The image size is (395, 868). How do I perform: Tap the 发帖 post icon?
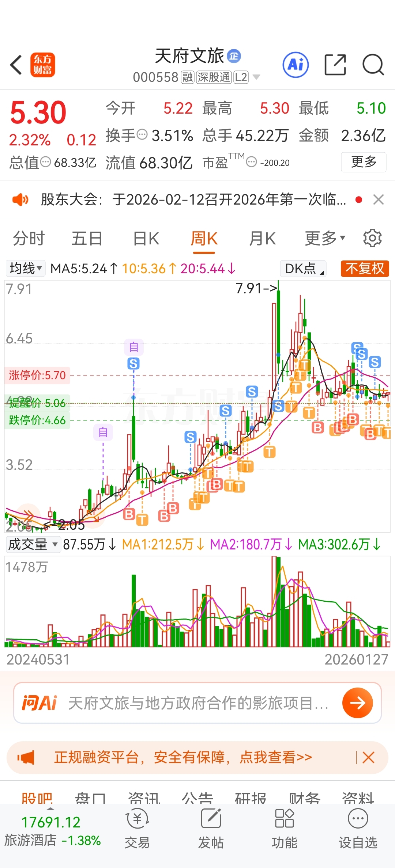[211, 829]
